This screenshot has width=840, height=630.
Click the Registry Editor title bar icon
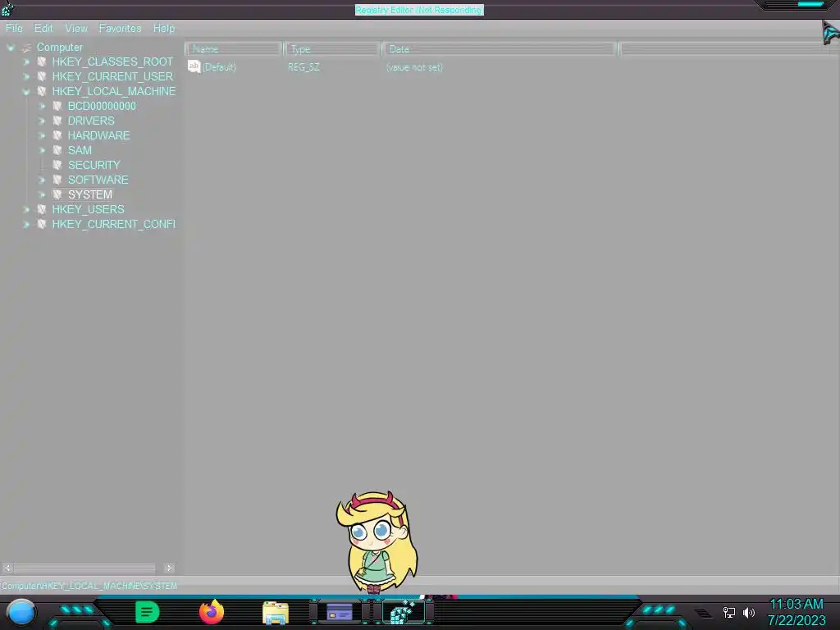[x=7, y=8]
